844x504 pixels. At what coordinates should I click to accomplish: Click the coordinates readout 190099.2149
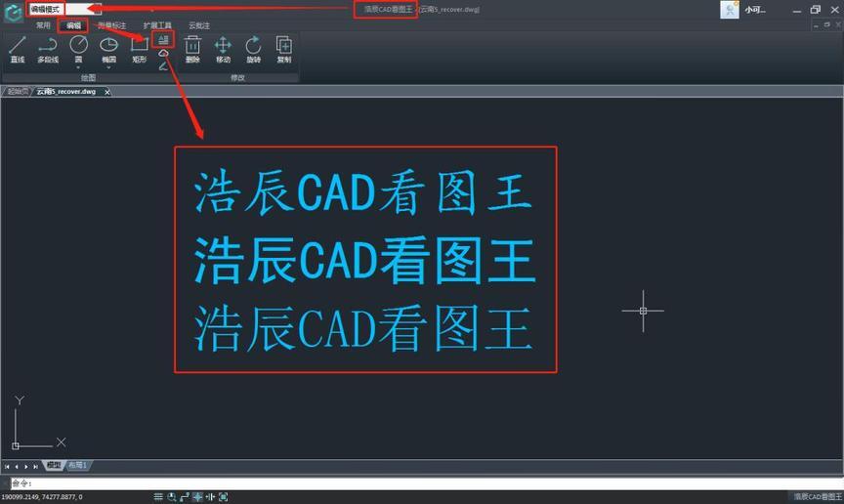(x=42, y=497)
